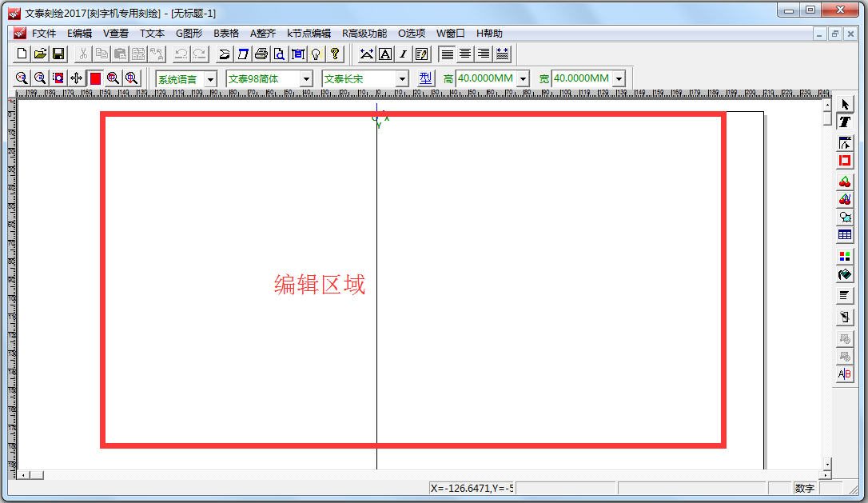Click the boxed letter A text frame icon
This screenshot has height=503, width=868.
[x=384, y=54]
